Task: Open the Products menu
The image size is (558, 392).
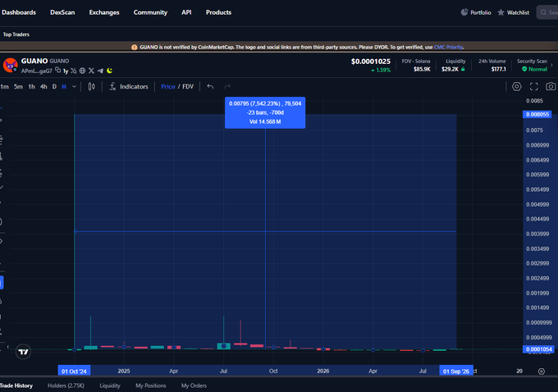Action: (x=218, y=12)
